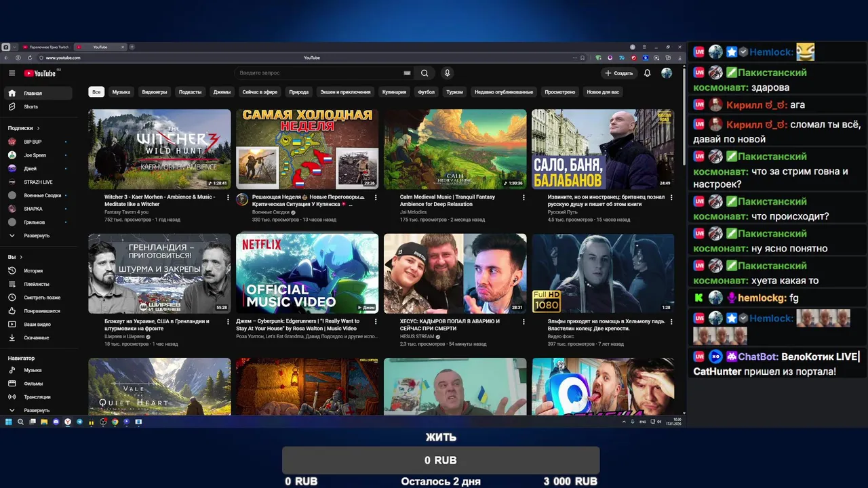Open the account avatar menu
Viewport: 868px width, 488px height.
[x=667, y=73]
